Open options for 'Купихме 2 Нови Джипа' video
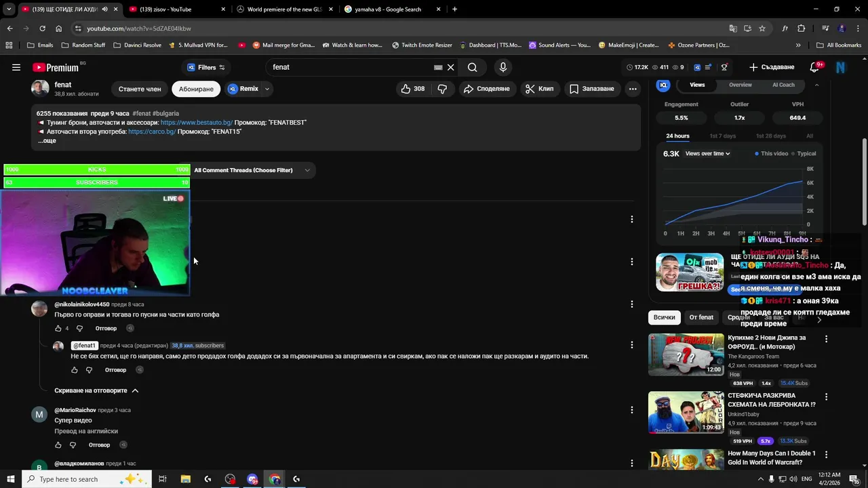The width and height of the screenshot is (868, 488). pyautogui.click(x=826, y=338)
